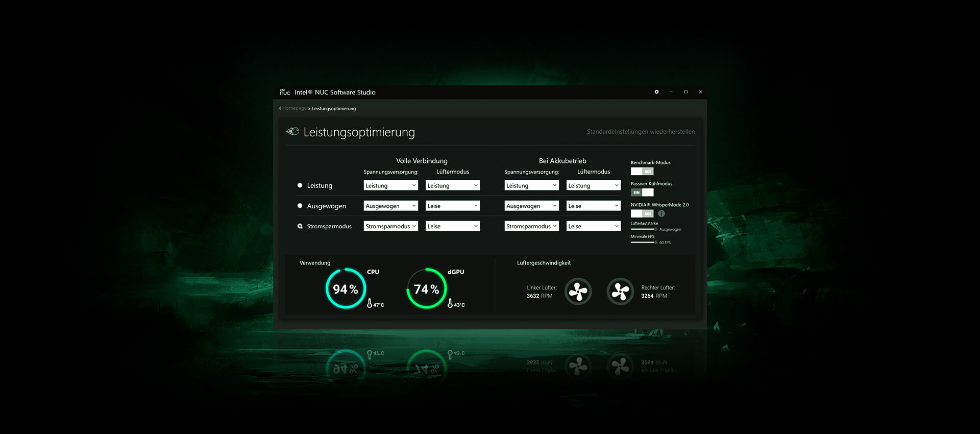
Task: Open Akkubetrieb Lüftermodus dropdown for Leistung
Action: 594,185
